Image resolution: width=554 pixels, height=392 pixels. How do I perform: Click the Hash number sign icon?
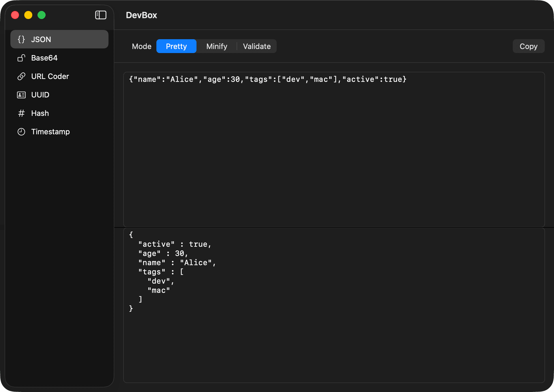(21, 113)
